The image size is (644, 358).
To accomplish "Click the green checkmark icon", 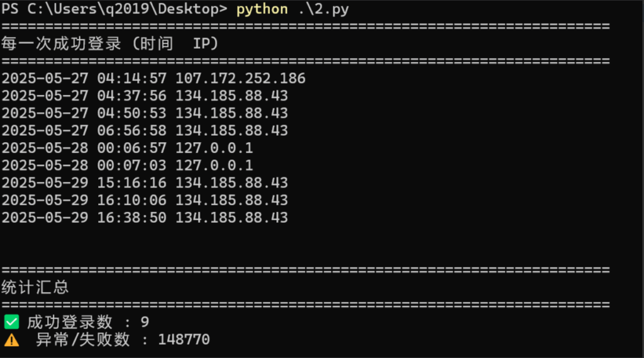I will (x=11, y=322).
